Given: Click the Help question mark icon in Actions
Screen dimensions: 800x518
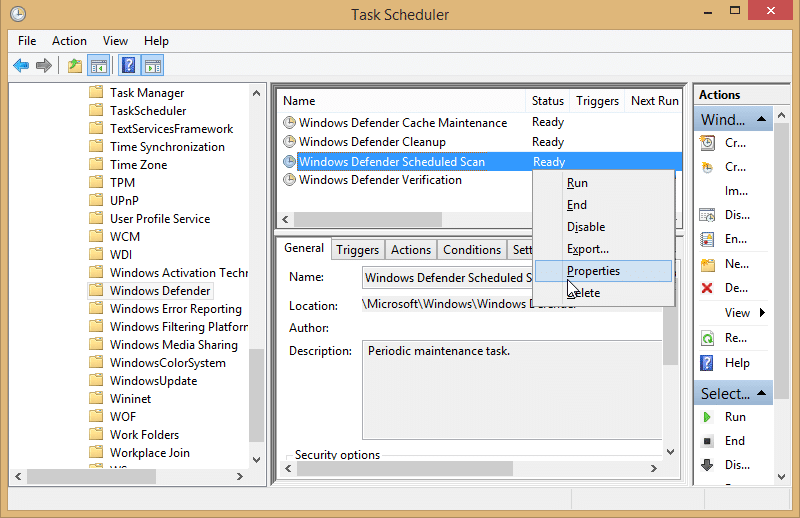Looking at the screenshot, I should [707, 363].
